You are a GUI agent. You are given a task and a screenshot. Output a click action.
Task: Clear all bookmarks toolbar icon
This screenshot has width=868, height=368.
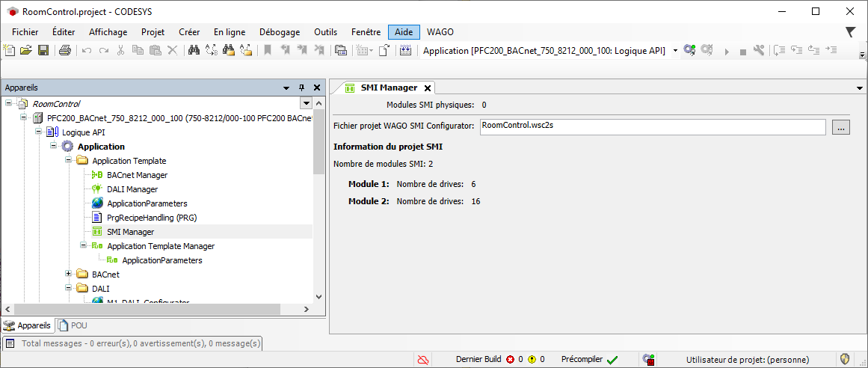(319, 50)
